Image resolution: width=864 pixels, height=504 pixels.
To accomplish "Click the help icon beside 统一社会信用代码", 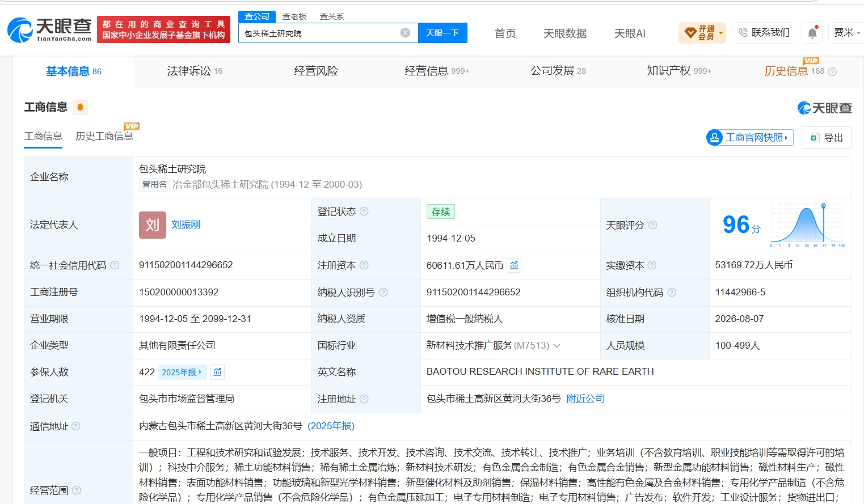I will [115, 265].
